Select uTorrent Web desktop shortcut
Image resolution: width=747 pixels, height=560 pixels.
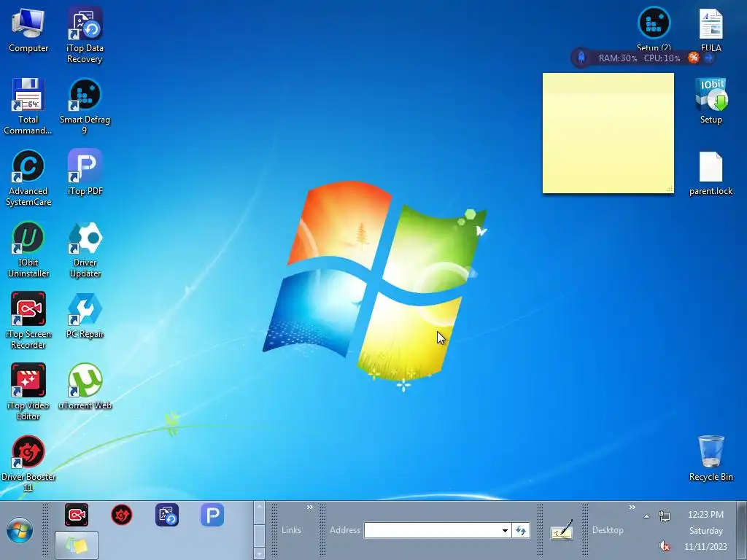tap(85, 386)
